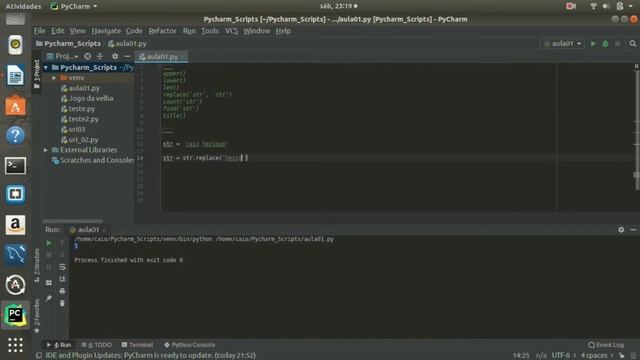Open the Navigate menu

106,31
